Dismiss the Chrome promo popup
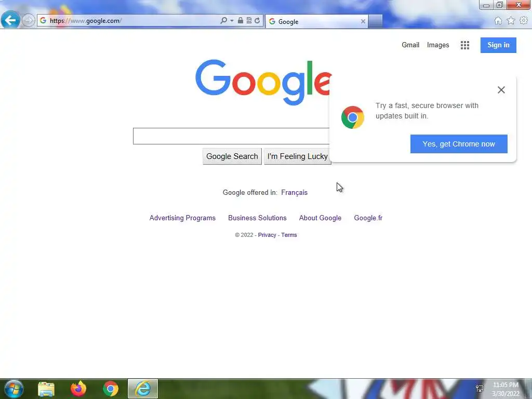Image resolution: width=532 pixels, height=399 pixels. [501, 90]
